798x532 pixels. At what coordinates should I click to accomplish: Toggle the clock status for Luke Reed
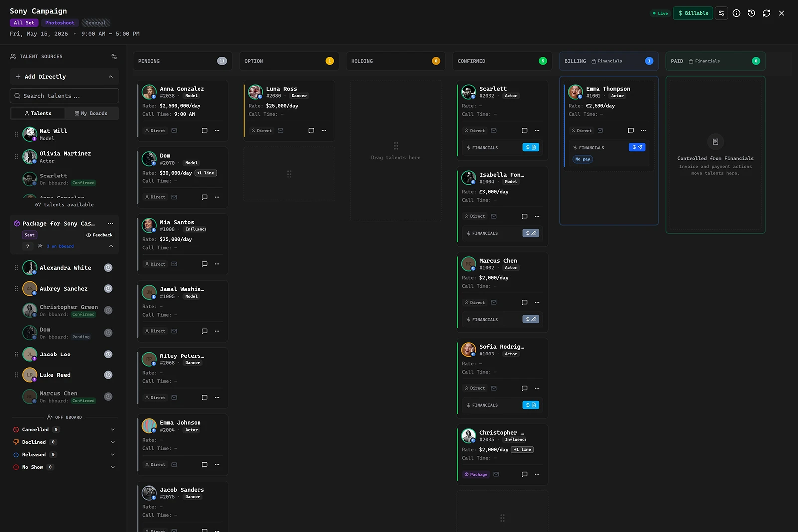pyautogui.click(x=108, y=375)
